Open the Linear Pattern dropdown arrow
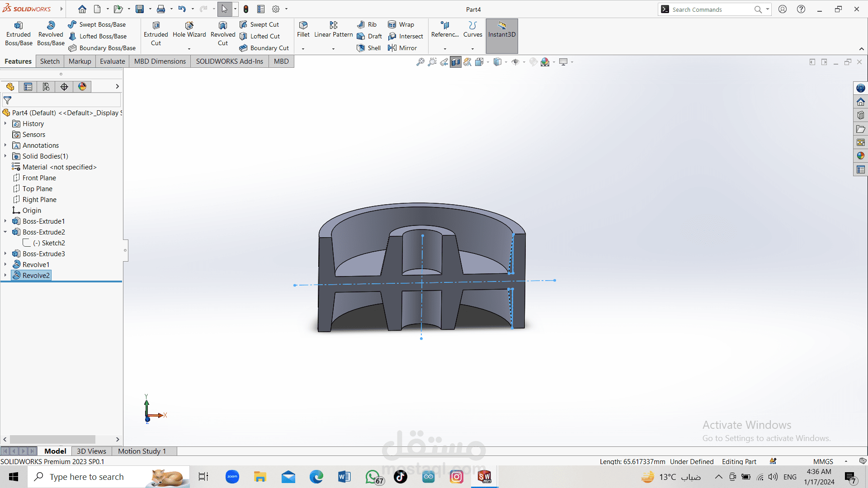This screenshot has height=488, width=868. click(333, 49)
